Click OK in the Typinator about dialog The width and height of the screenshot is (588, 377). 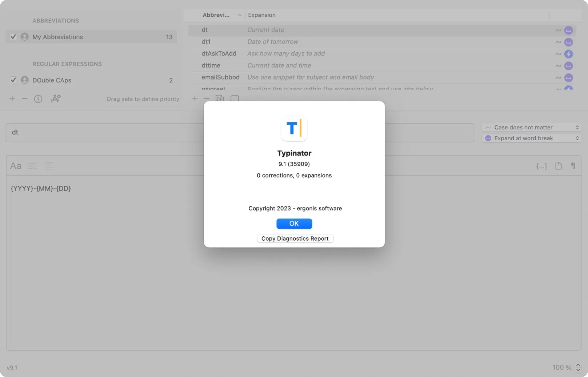pyautogui.click(x=294, y=224)
